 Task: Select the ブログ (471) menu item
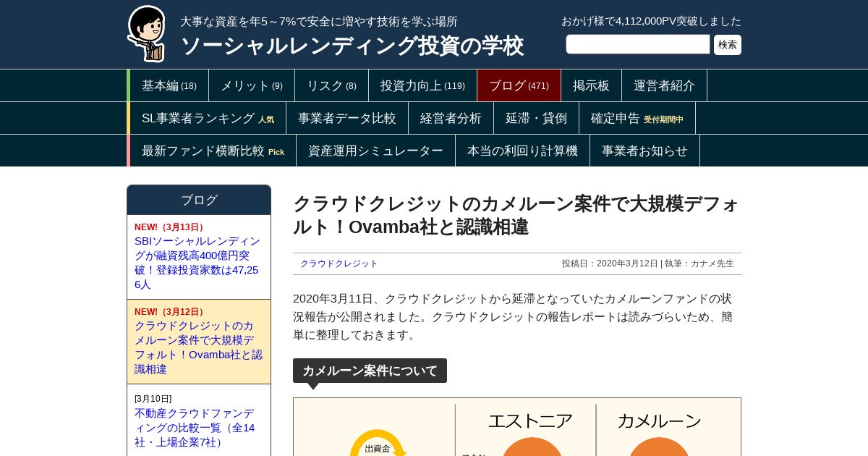[519, 85]
